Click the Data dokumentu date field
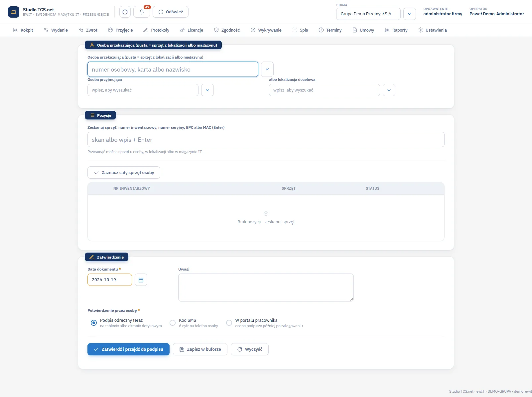Viewport: 532px width, 397px height. coord(110,280)
